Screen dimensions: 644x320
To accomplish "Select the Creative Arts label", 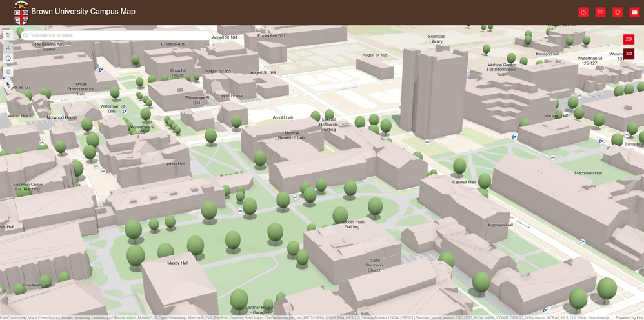I will pyautogui.click(x=173, y=44).
